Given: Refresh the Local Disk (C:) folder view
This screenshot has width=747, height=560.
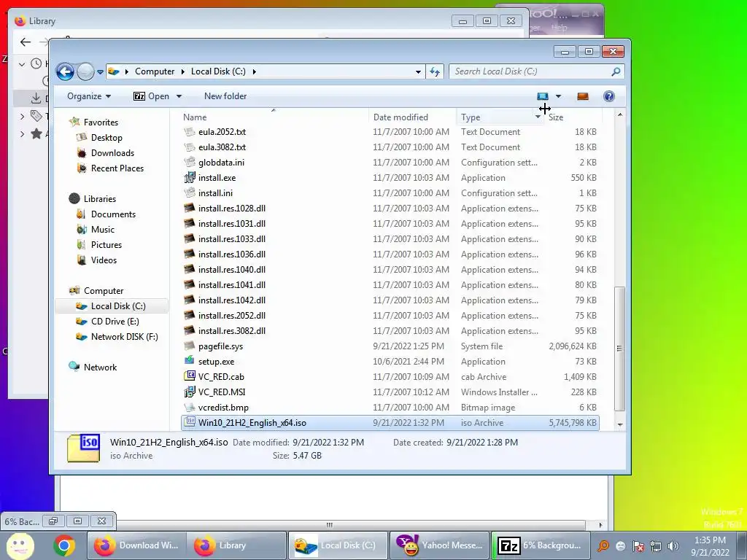Looking at the screenshot, I should coord(435,71).
